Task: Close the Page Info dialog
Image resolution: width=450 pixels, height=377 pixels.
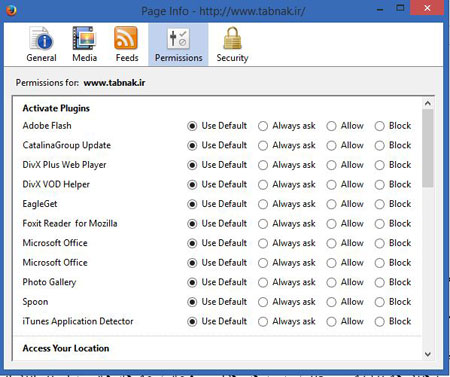Action: pyautogui.click(x=427, y=8)
